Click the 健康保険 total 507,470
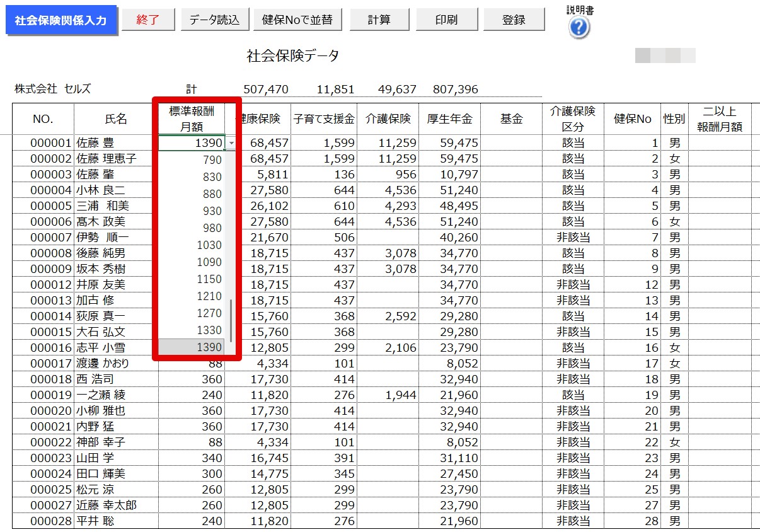760x532 pixels. (x=266, y=90)
